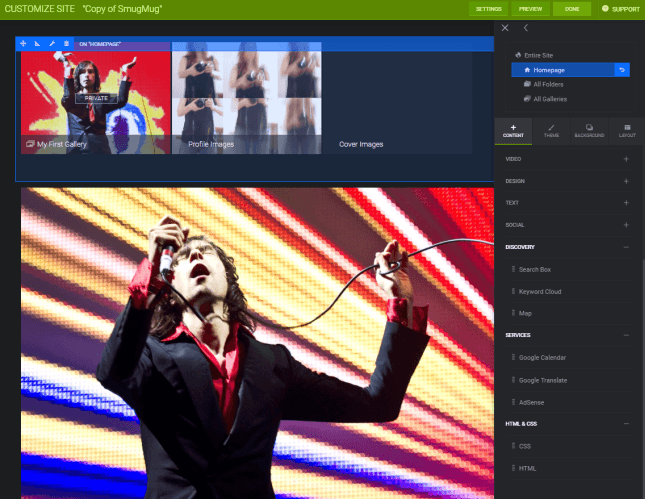Switch to the Background tab

(x=589, y=131)
